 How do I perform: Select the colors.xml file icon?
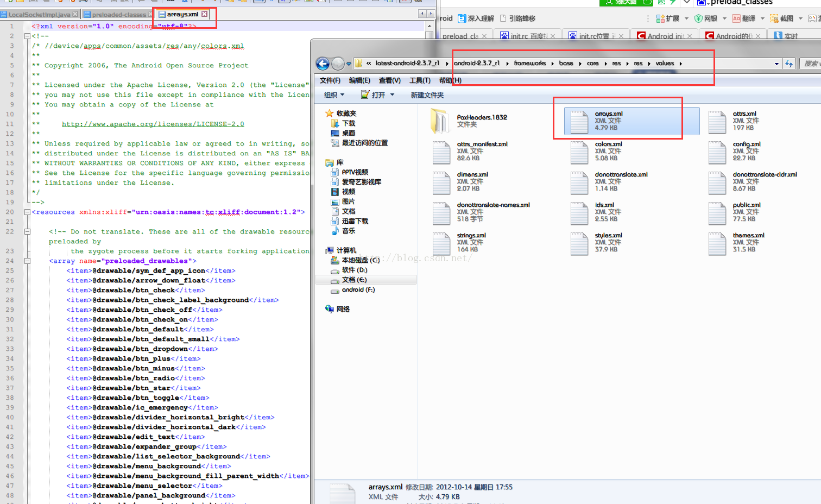tap(579, 152)
